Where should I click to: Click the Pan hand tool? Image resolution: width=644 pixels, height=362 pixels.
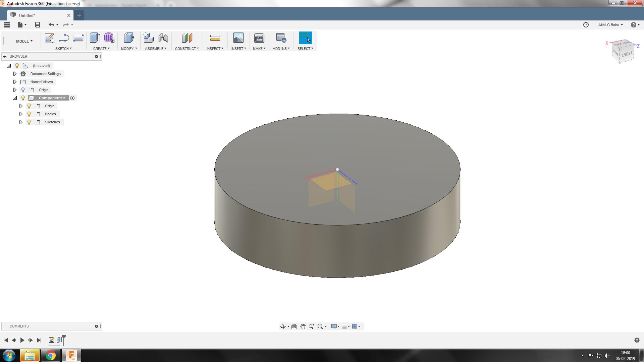click(303, 326)
